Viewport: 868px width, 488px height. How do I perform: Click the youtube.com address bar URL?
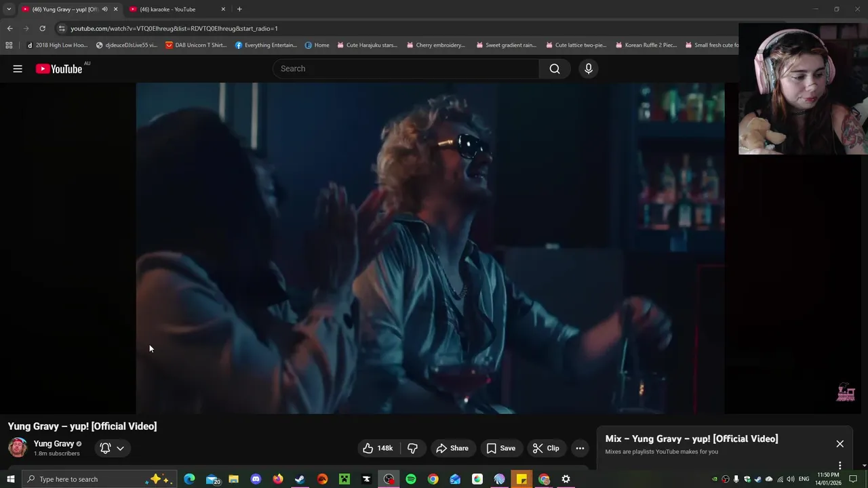click(x=174, y=28)
